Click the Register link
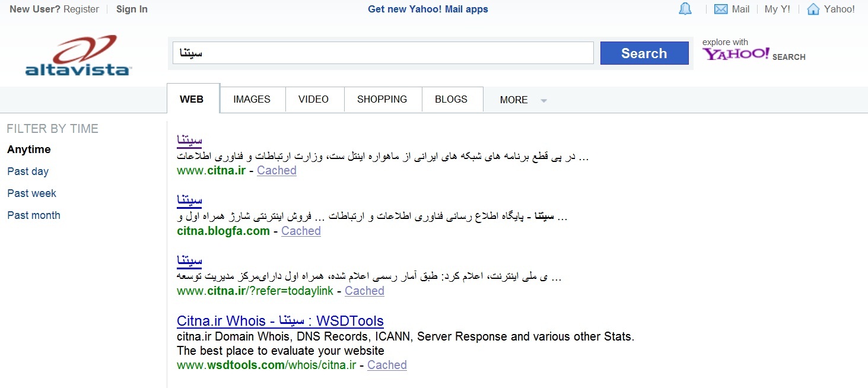This screenshot has width=868, height=388. pyautogui.click(x=81, y=9)
